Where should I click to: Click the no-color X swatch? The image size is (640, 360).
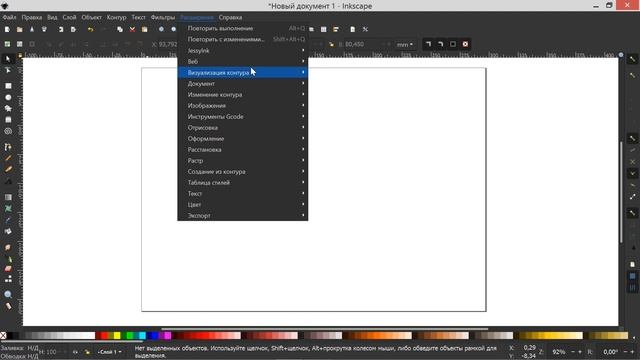(x=3, y=336)
